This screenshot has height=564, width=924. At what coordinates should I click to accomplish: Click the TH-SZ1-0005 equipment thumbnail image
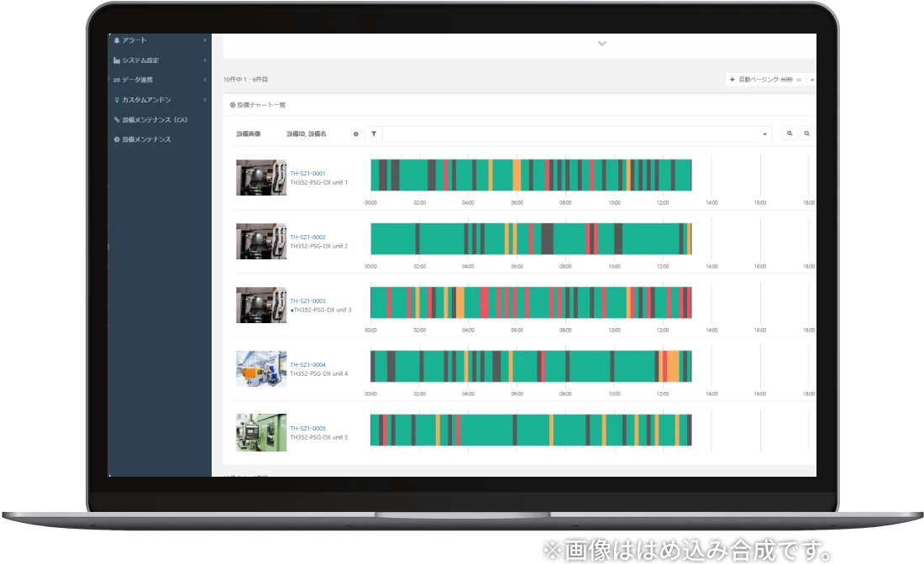coord(261,432)
